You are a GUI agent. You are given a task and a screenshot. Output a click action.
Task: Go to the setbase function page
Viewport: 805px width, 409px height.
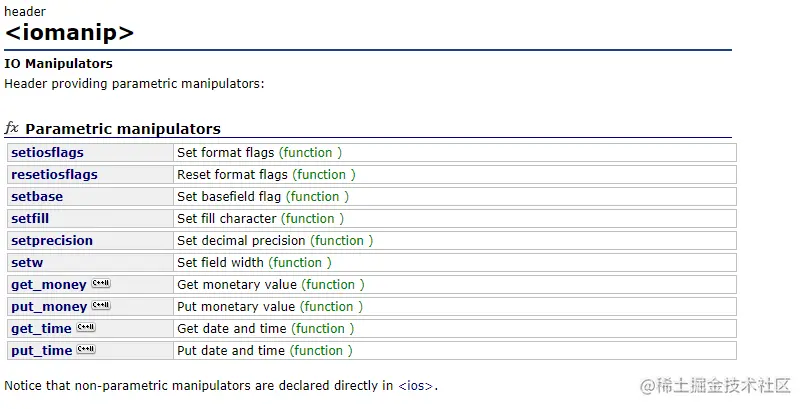(x=37, y=197)
